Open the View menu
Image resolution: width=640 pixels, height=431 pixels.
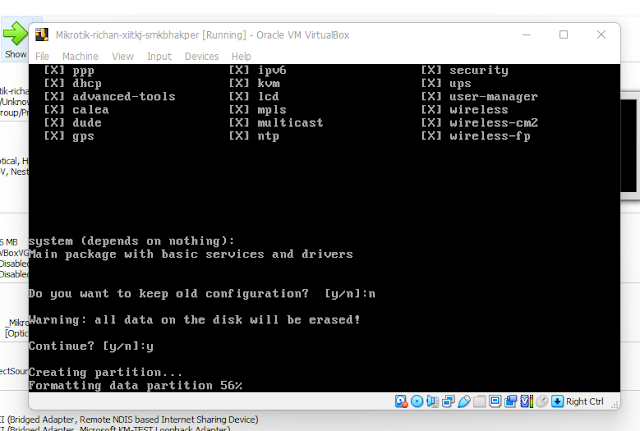tap(123, 56)
